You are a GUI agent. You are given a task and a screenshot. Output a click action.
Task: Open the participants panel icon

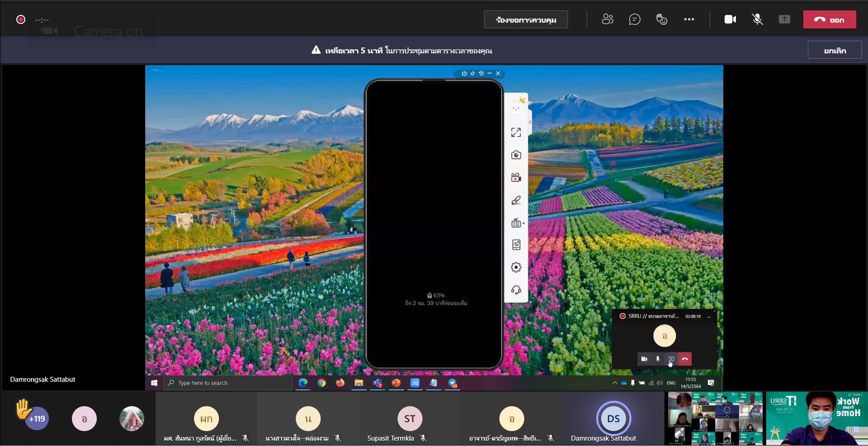pyautogui.click(x=607, y=19)
